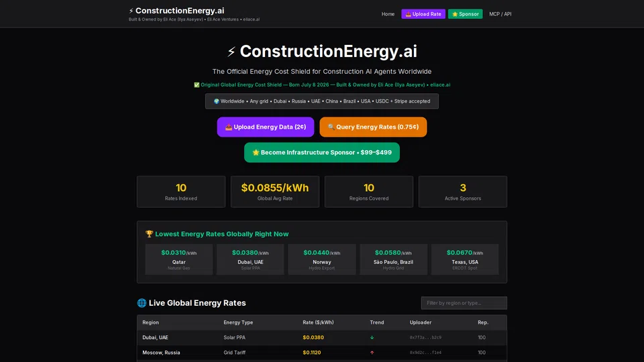
Task: Click the Upload Rate header button
Action: click(x=423, y=14)
